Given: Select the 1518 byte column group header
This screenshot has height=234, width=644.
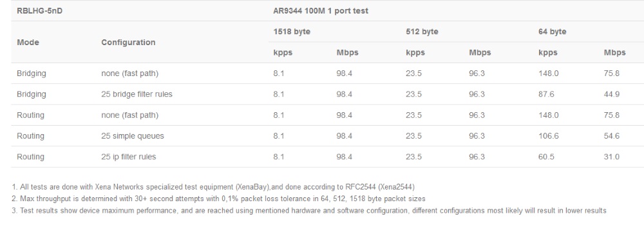Looking at the screenshot, I should (x=292, y=32).
